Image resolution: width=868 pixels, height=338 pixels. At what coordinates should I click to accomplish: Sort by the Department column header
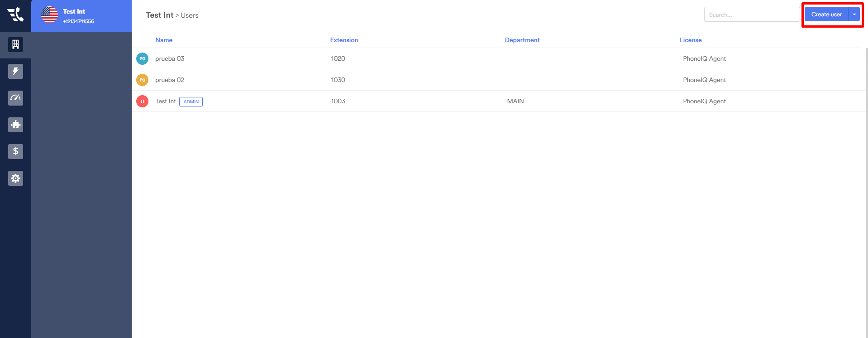click(522, 40)
